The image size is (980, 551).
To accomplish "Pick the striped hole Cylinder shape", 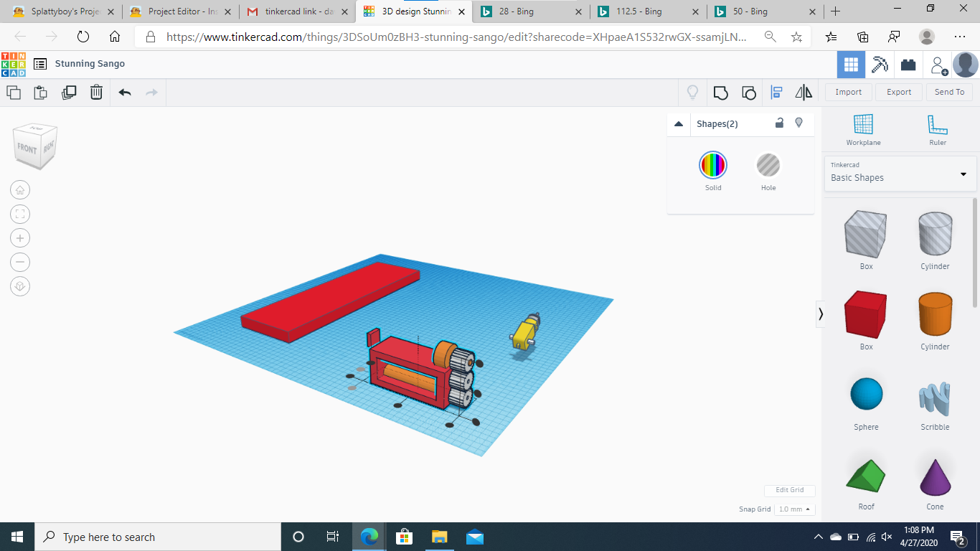I will (x=935, y=235).
